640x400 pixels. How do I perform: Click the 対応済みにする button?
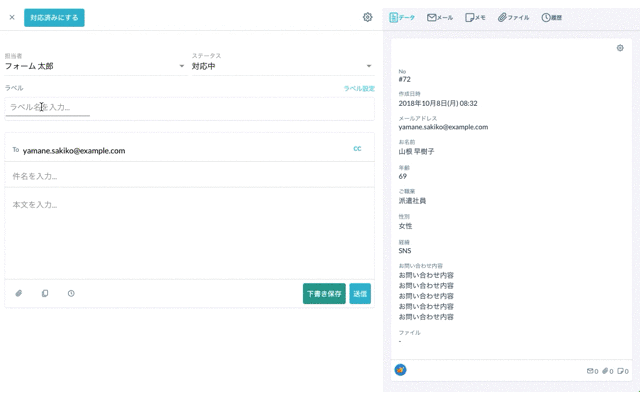[x=54, y=17]
